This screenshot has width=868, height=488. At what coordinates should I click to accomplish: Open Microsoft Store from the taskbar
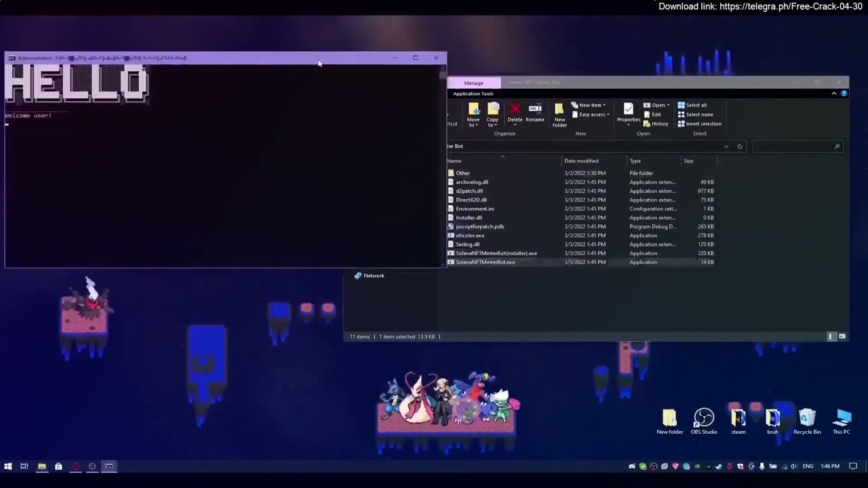click(58, 466)
